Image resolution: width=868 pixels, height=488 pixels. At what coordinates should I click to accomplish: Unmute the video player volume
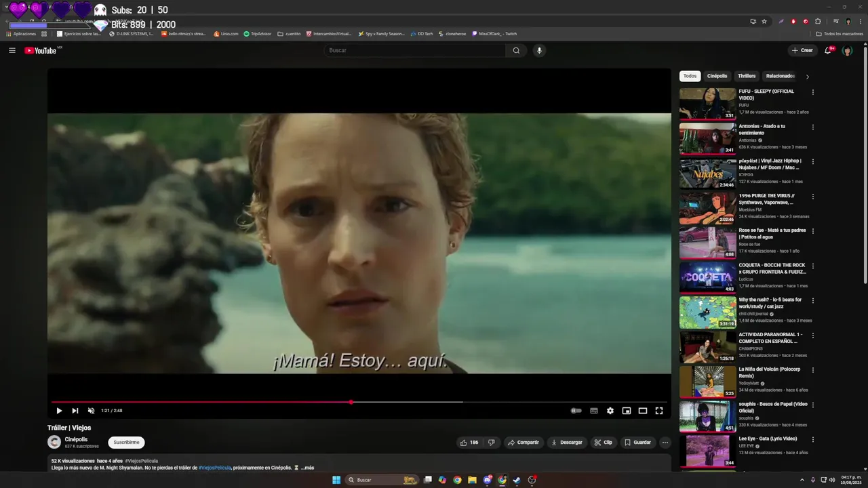(x=92, y=411)
